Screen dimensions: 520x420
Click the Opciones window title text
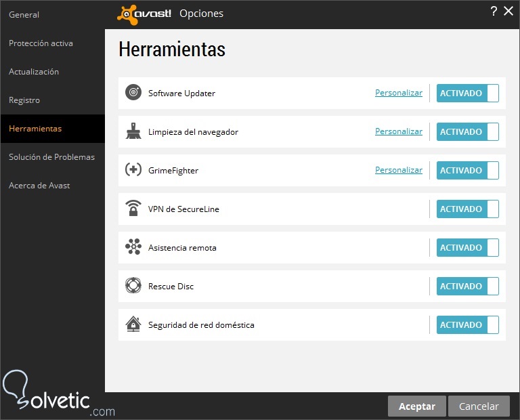coord(201,14)
